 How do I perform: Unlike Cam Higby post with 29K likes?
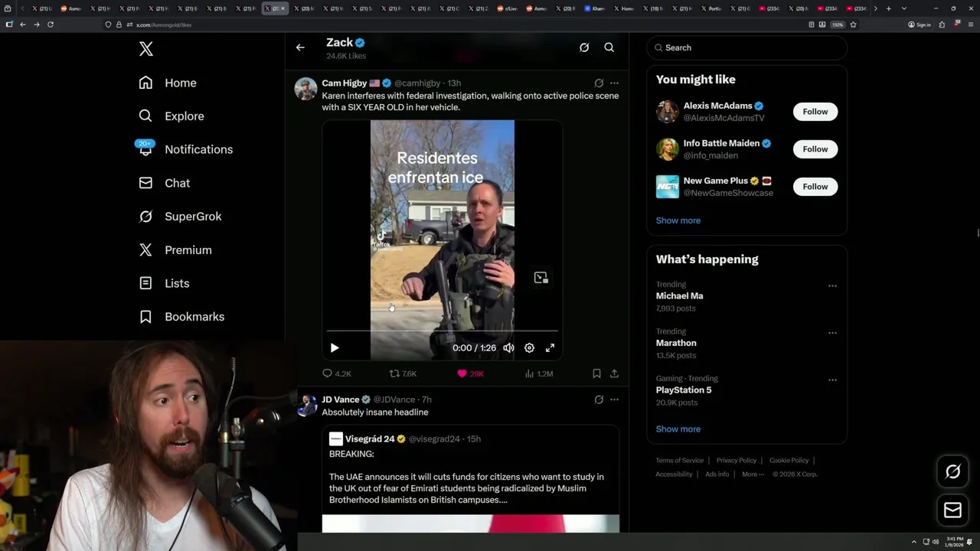tap(470, 373)
